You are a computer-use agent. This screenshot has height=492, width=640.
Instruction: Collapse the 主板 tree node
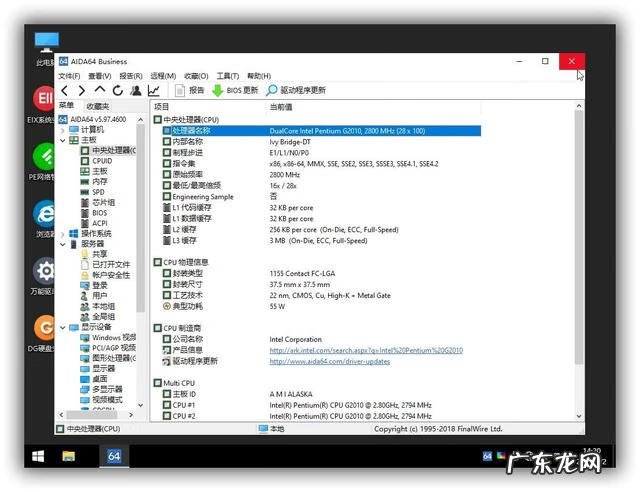click(63, 140)
